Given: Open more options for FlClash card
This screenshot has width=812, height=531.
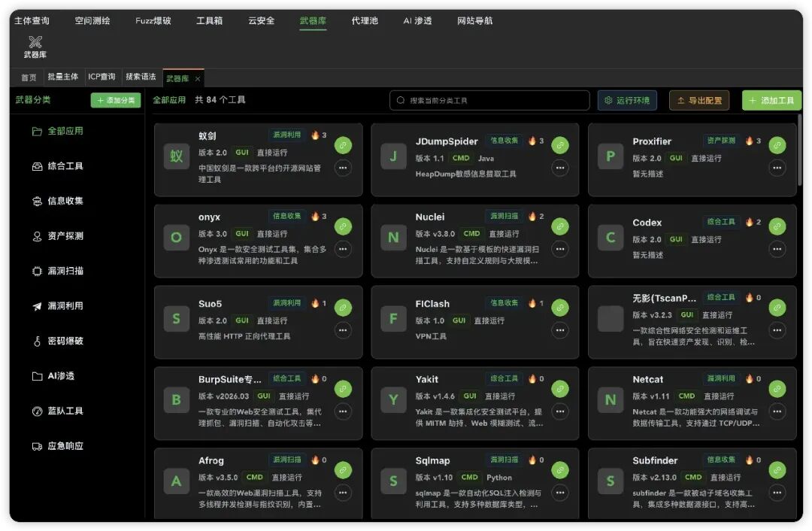Looking at the screenshot, I should [x=560, y=330].
